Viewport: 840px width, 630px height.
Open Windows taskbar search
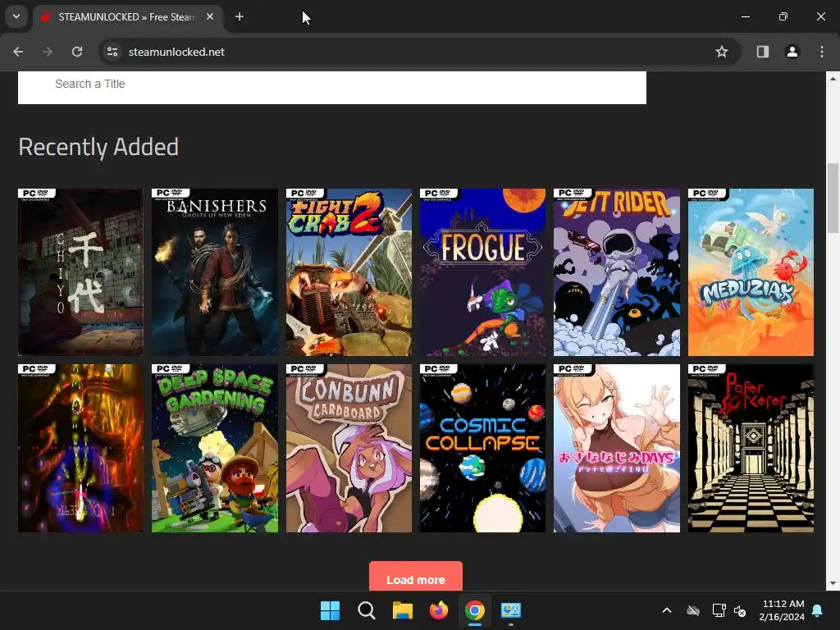pyautogui.click(x=367, y=610)
